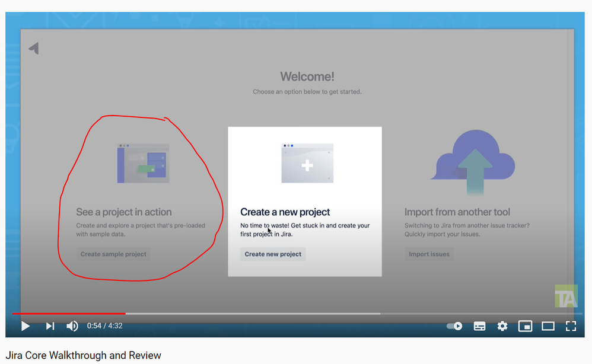Click the Jira logo in the top-left corner
This screenshot has height=364, width=592.
pyautogui.click(x=34, y=48)
